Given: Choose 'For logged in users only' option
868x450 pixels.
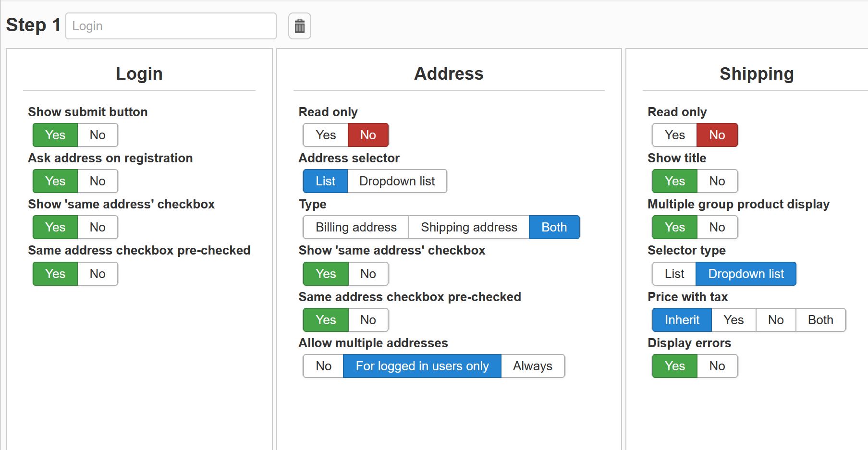Looking at the screenshot, I should pos(422,366).
